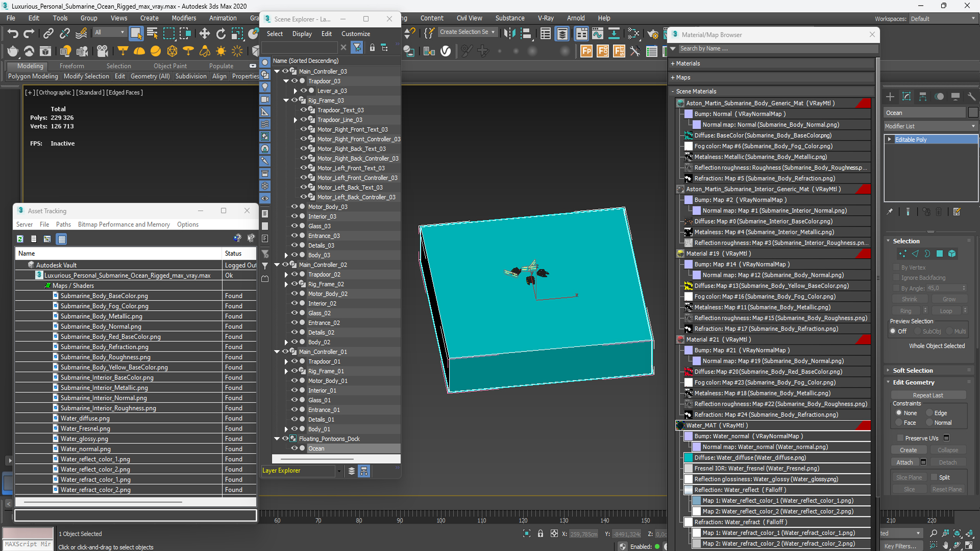Image resolution: width=980 pixels, height=551 pixels.
Task: Click the Redo arrow in main toolbar
Action: 29,34
